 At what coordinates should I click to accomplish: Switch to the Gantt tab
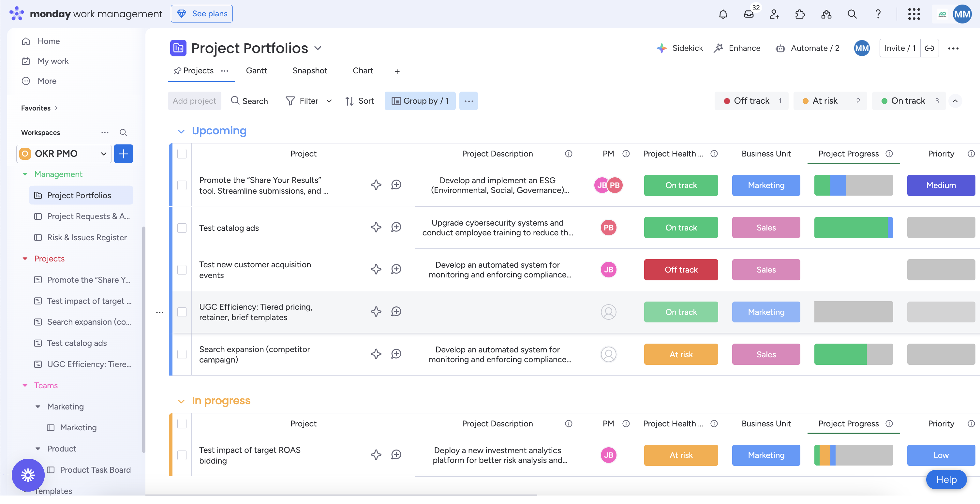click(x=256, y=71)
